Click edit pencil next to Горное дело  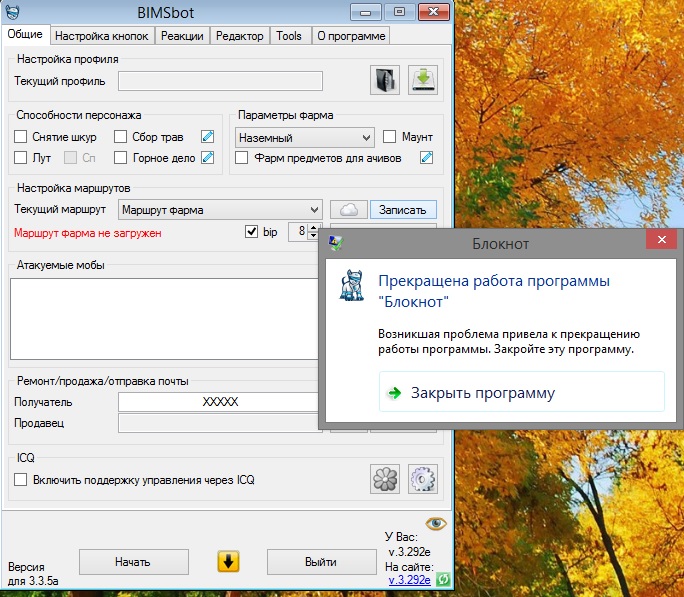208,158
